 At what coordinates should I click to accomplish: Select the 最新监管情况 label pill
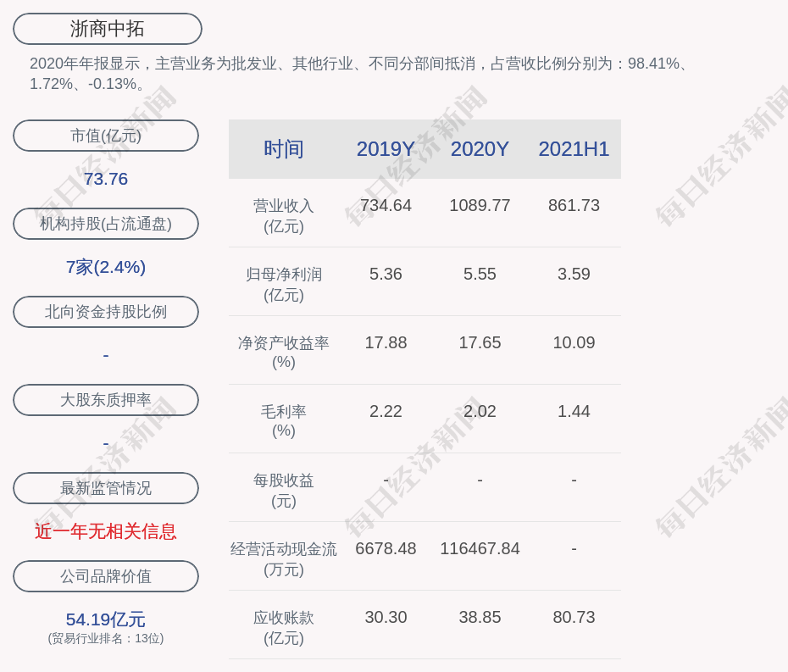pyautogui.click(x=106, y=488)
